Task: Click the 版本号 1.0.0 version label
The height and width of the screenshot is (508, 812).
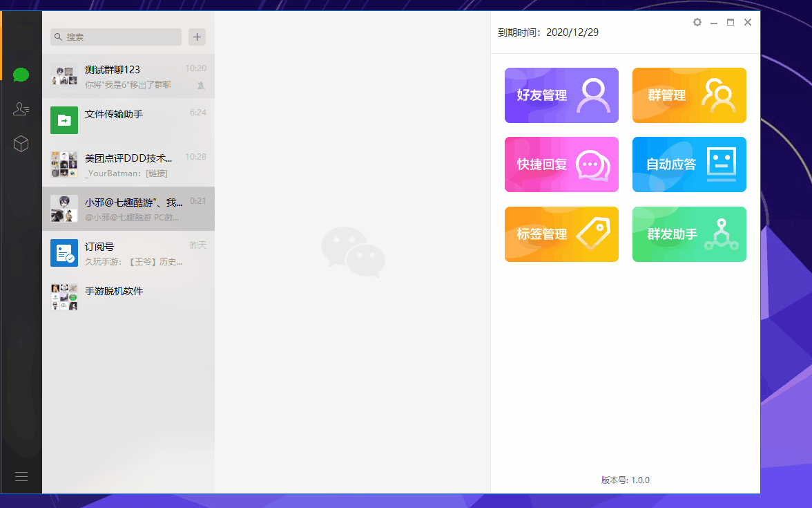Action: (625, 480)
